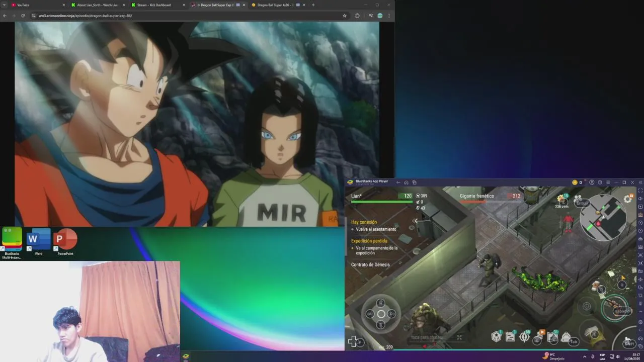
Task: Open the emblem icon with badge 68
Action: coord(524,337)
